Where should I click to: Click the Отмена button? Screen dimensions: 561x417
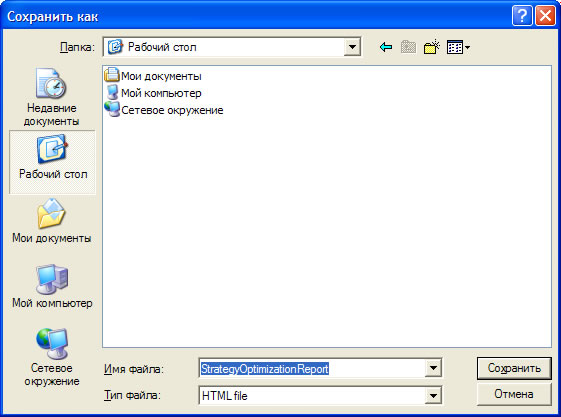(x=514, y=394)
